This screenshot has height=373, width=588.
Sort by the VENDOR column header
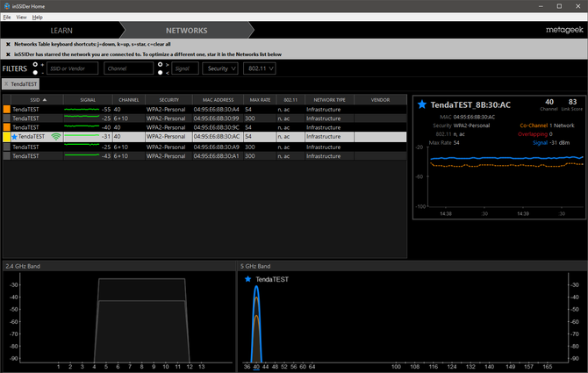point(380,100)
